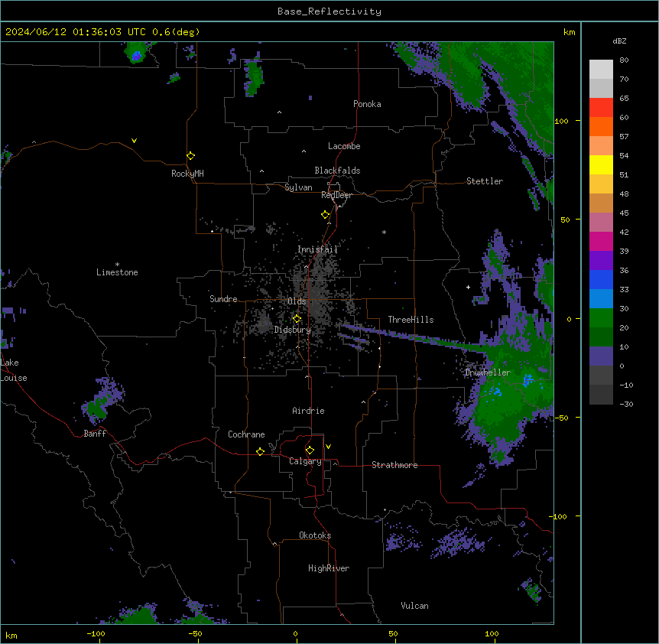Click the slate purple 0-10 dBZ swatch
The image size is (659, 644).
[x=601, y=356]
